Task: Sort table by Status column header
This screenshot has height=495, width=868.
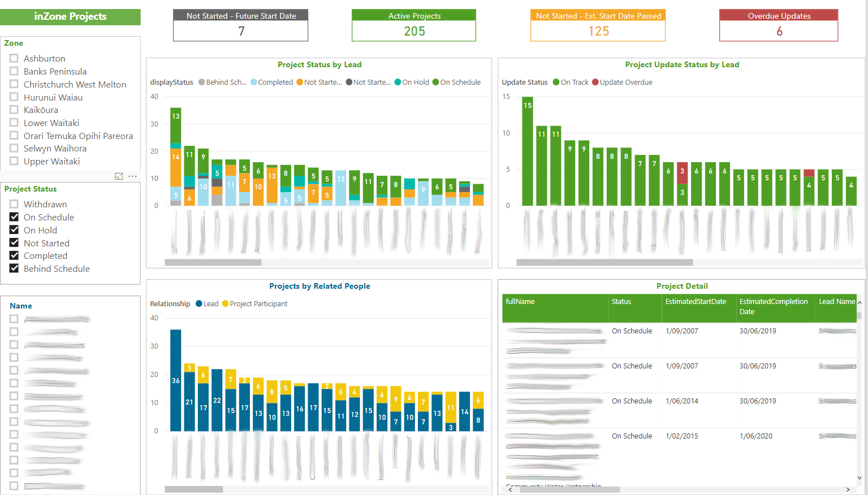Action: 621,302
